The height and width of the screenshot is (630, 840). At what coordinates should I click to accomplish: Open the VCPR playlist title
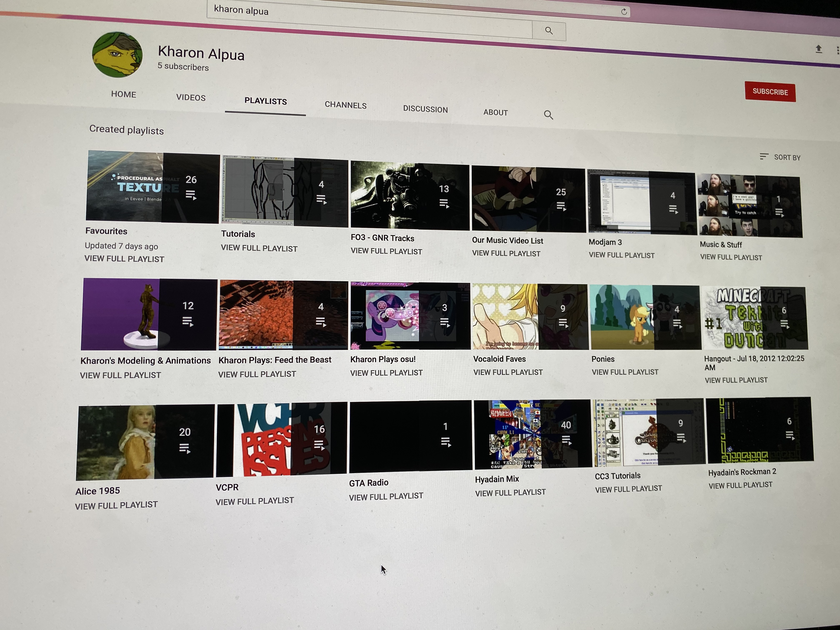point(227,487)
